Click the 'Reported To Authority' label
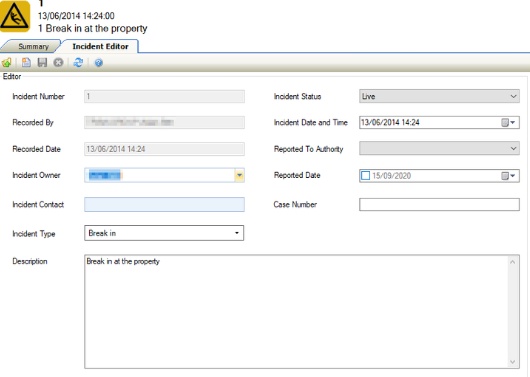Viewport: 530px width, 377px height. tap(308, 149)
